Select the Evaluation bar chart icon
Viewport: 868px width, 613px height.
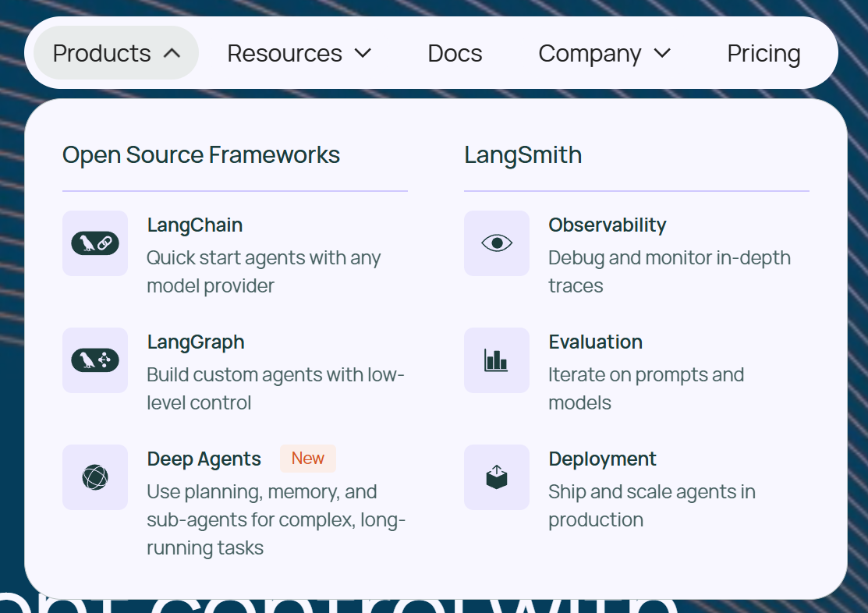[496, 360]
